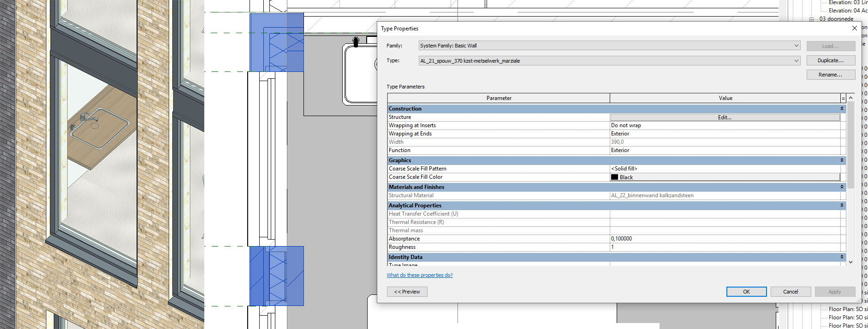Image resolution: width=868 pixels, height=329 pixels.
Task: Collapse the 03 doorsnede tree node
Action: 811,19
